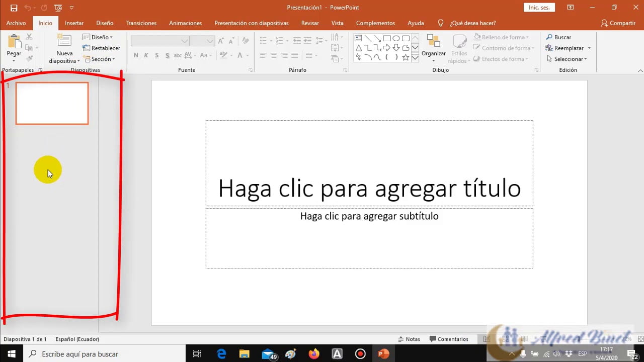Viewport: 644px width, 362px height.
Task: Click the Buscar find icon
Action: tap(549, 37)
